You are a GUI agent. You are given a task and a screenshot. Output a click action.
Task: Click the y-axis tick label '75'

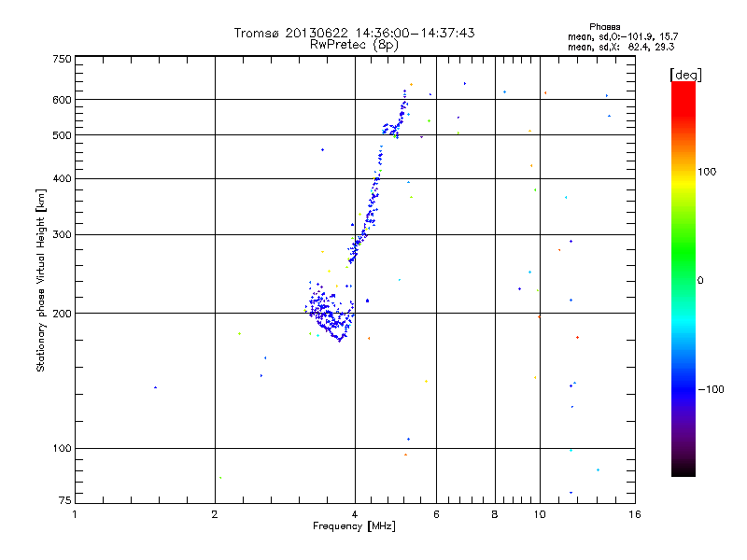click(x=65, y=500)
